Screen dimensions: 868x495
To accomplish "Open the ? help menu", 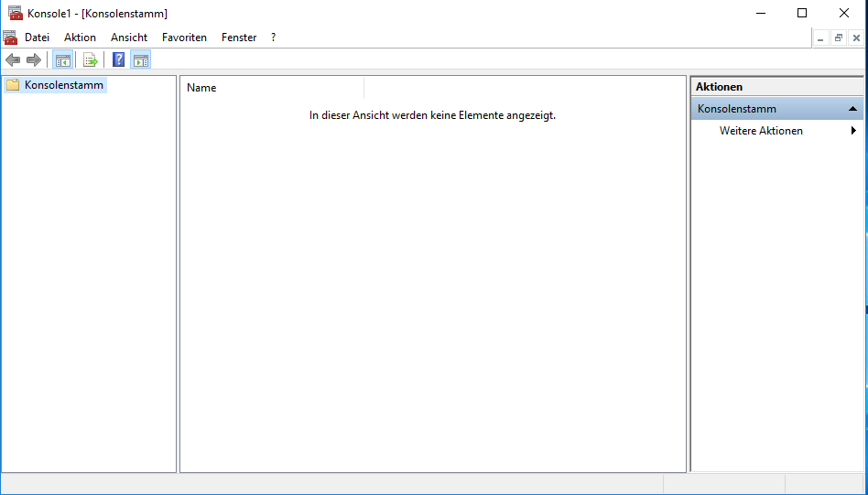I will tap(273, 38).
